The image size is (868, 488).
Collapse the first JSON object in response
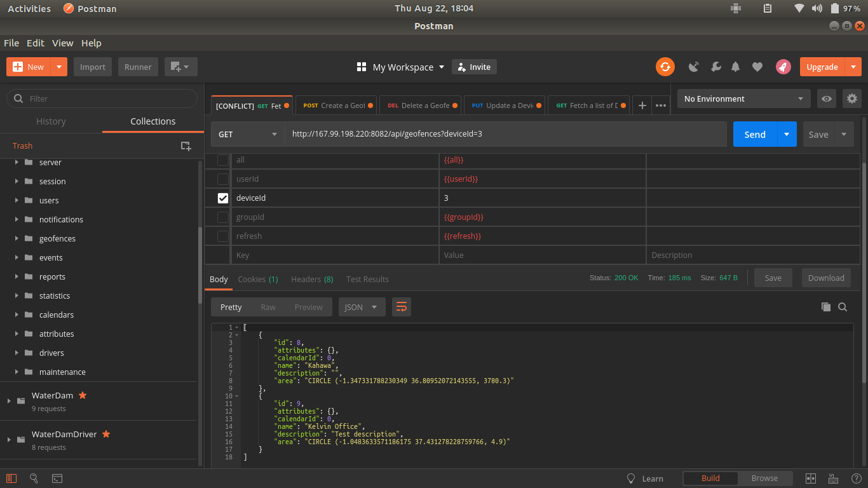tap(237, 334)
